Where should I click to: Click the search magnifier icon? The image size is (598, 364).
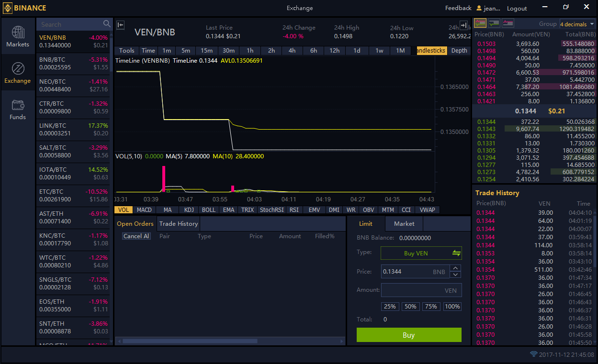pyautogui.click(x=107, y=24)
